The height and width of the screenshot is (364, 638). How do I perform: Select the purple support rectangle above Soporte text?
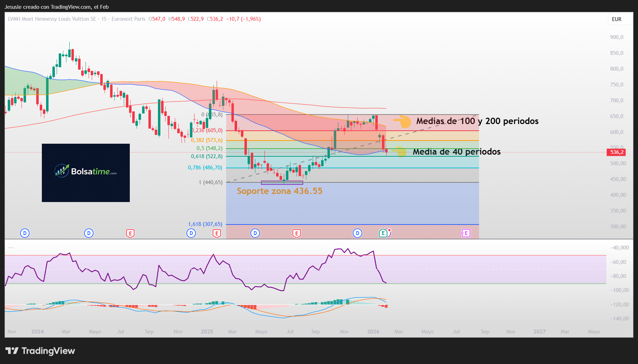click(282, 183)
